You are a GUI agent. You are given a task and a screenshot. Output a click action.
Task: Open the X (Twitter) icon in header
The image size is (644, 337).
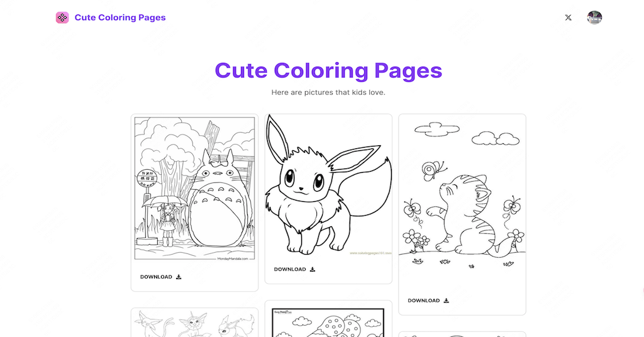[568, 17]
